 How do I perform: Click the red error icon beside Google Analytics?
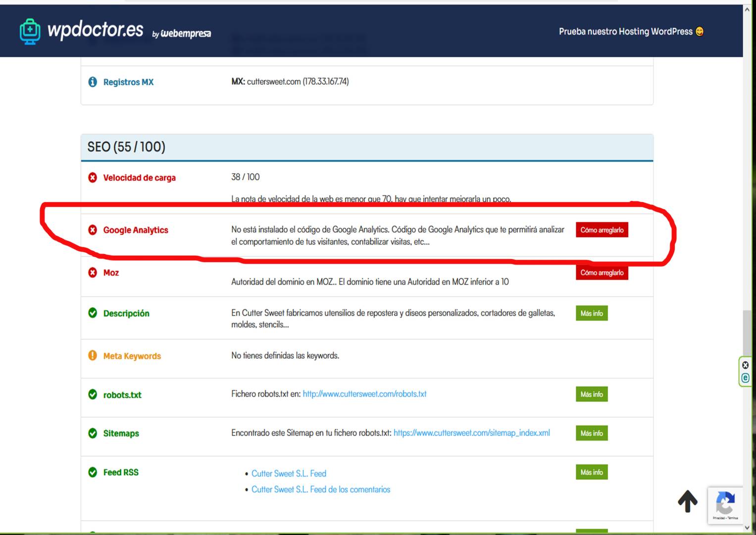tap(93, 230)
